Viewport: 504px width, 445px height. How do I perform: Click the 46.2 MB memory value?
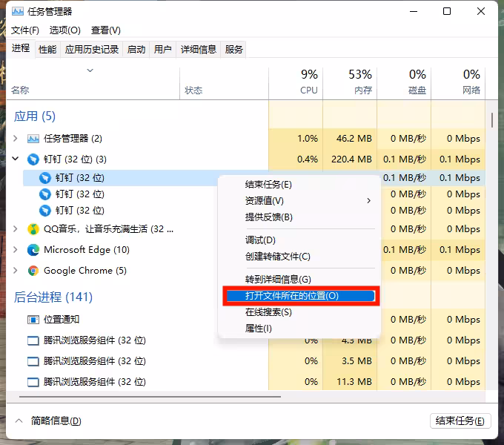(354, 139)
